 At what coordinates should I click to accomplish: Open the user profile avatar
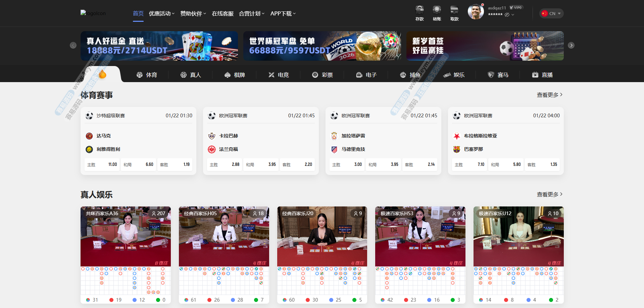click(476, 12)
